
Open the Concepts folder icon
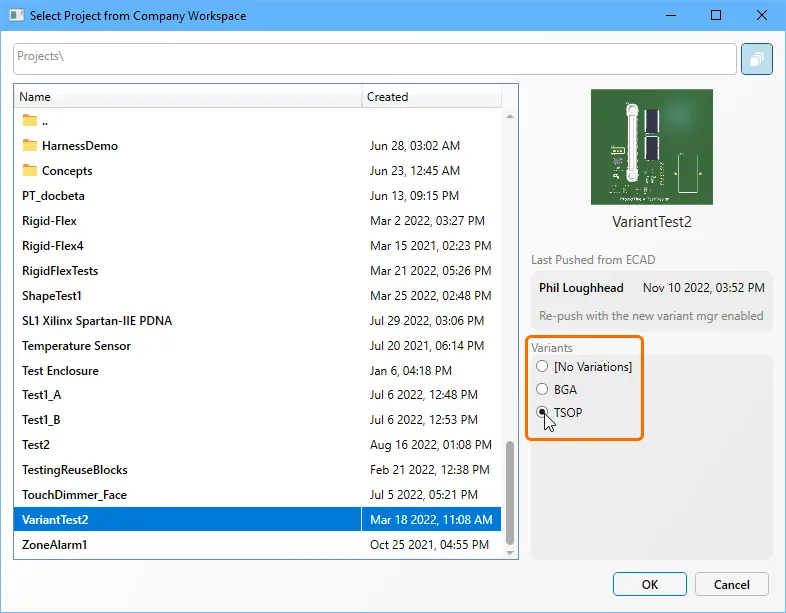(x=30, y=170)
